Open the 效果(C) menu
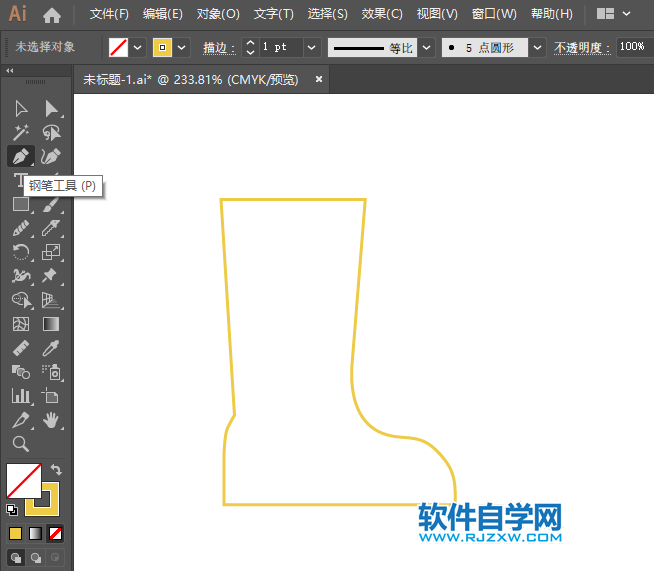Screen dimensions: 654x571 tap(381, 14)
